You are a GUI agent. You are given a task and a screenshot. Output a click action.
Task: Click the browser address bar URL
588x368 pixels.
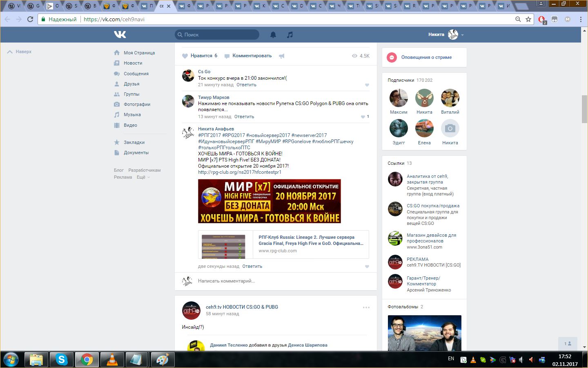coord(114,19)
